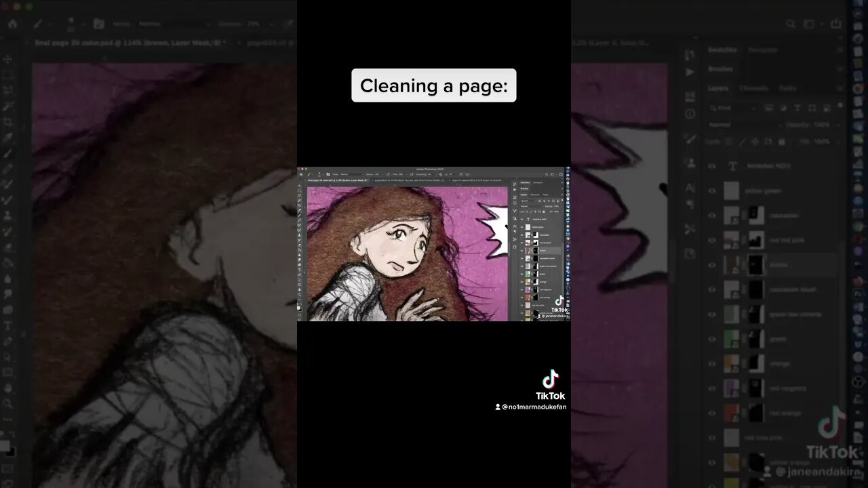Select the second document tab in the inset window
868x488 pixels.
408,180
